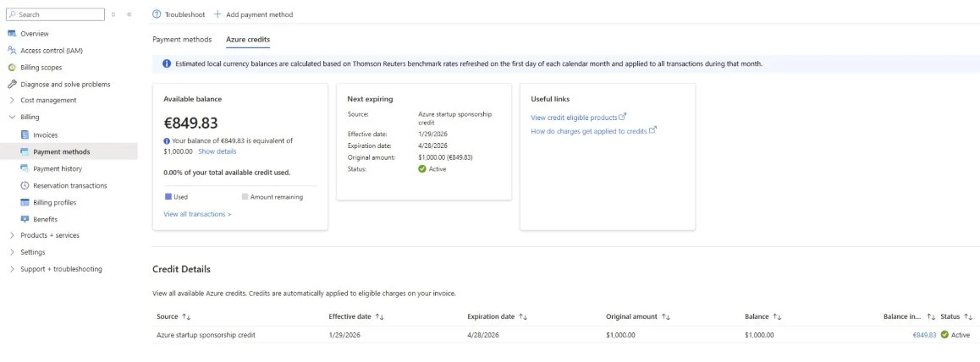Open View credit eligible products link
The image size is (980, 362).
coord(575,118)
